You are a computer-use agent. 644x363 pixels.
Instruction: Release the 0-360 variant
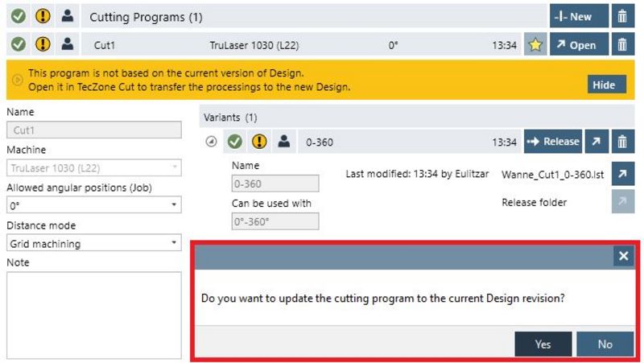pyautogui.click(x=552, y=142)
